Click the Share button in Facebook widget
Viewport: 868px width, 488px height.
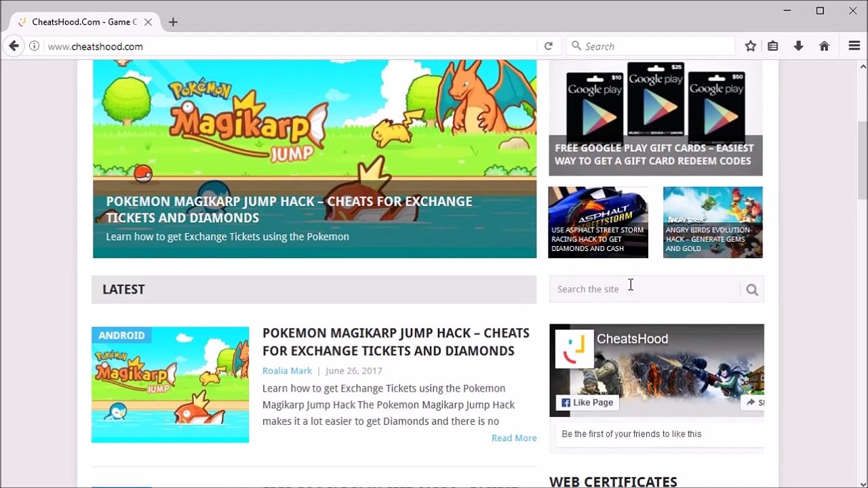[754, 403]
